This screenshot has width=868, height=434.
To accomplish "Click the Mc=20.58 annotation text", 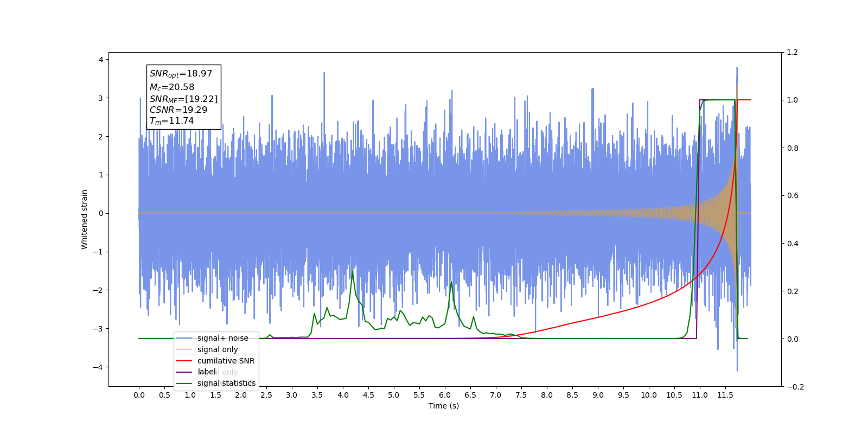I will (x=172, y=87).
